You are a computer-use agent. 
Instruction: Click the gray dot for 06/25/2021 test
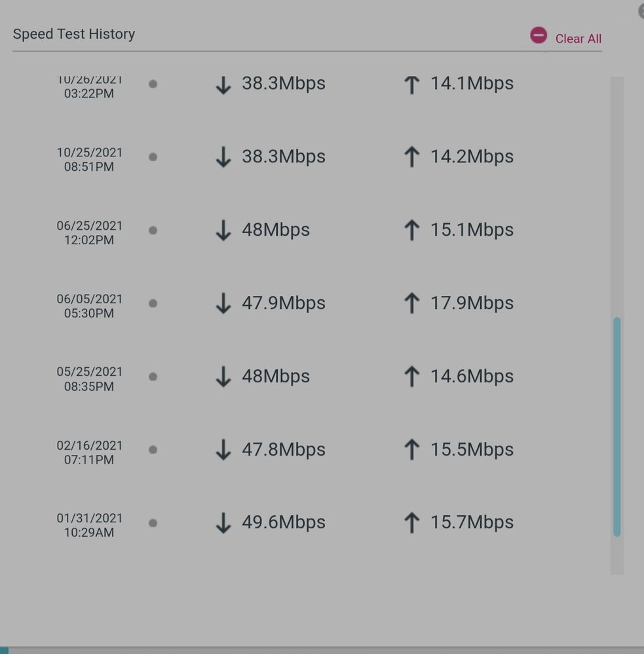pyautogui.click(x=153, y=230)
